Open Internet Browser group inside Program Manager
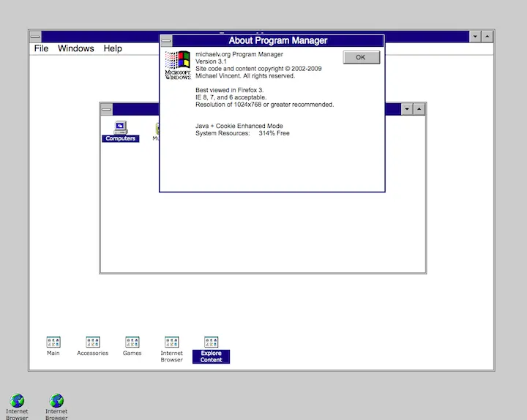This screenshot has height=420, width=527. click(x=172, y=349)
